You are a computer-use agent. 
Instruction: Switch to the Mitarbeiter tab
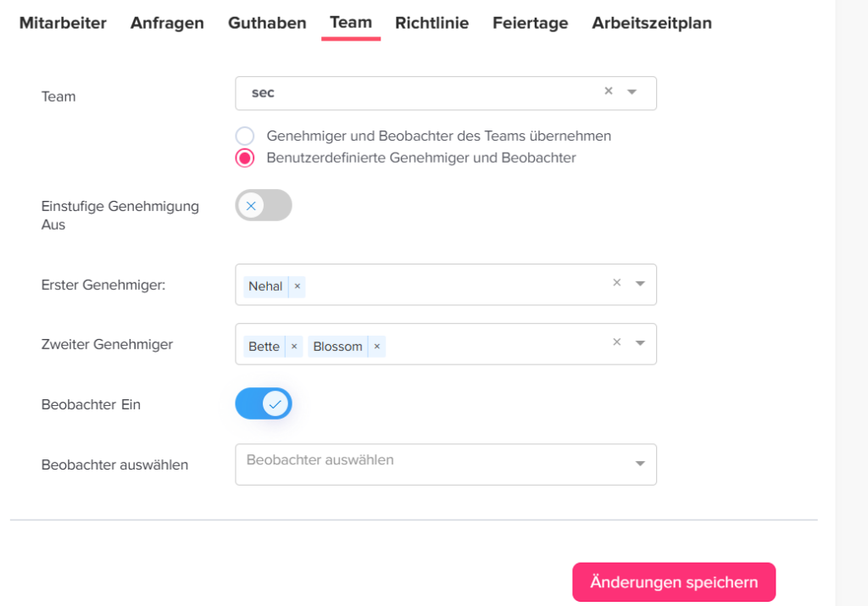coord(63,23)
